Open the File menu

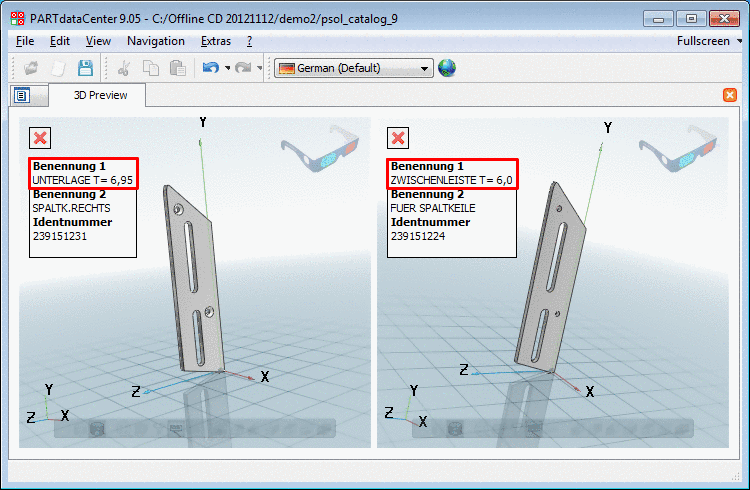click(25, 41)
